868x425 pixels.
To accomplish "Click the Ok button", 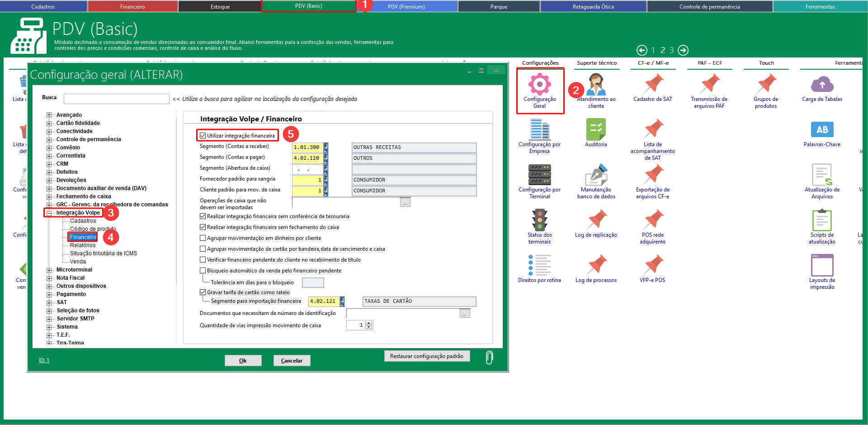I will (x=243, y=361).
